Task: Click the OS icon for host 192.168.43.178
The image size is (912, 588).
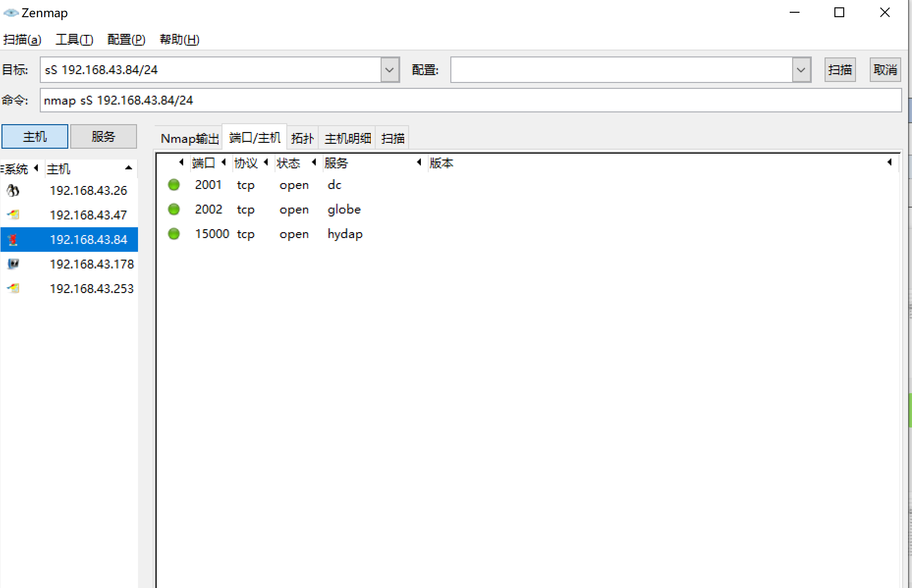Action: (13, 264)
